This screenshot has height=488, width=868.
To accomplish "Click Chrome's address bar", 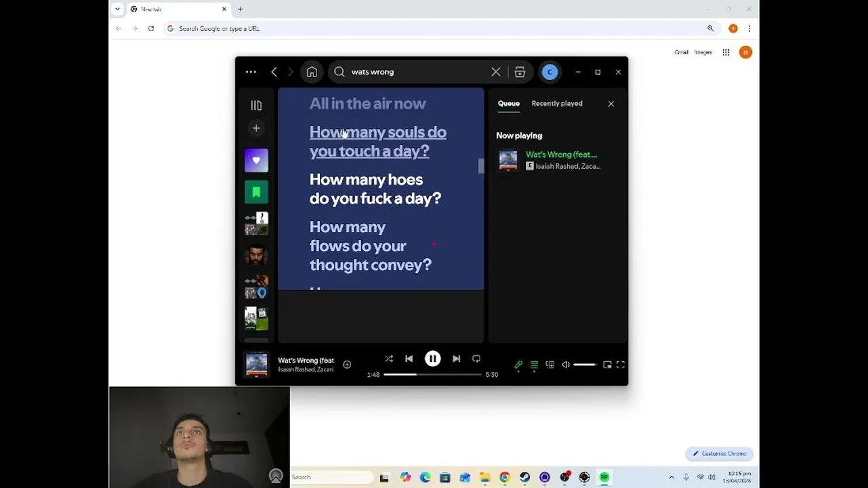I will [x=434, y=28].
